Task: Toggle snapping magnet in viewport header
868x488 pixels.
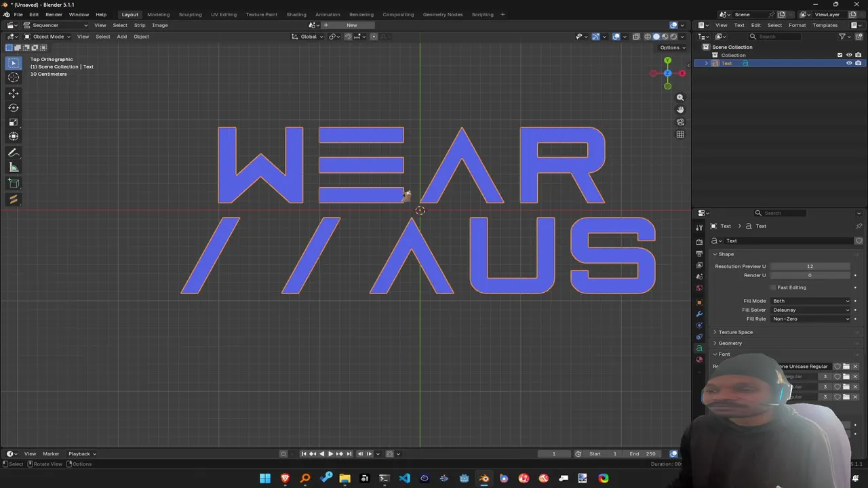Action: [x=348, y=37]
